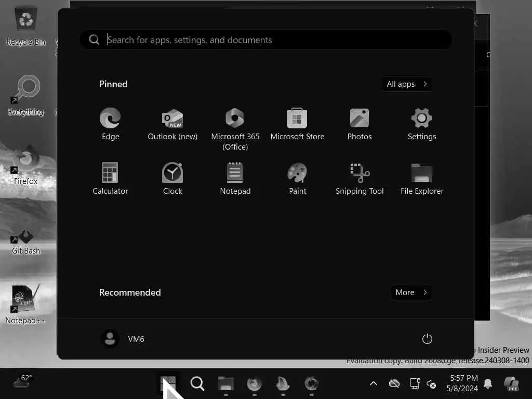Select Recycle Bin desktop icon

tap(26, 26)
